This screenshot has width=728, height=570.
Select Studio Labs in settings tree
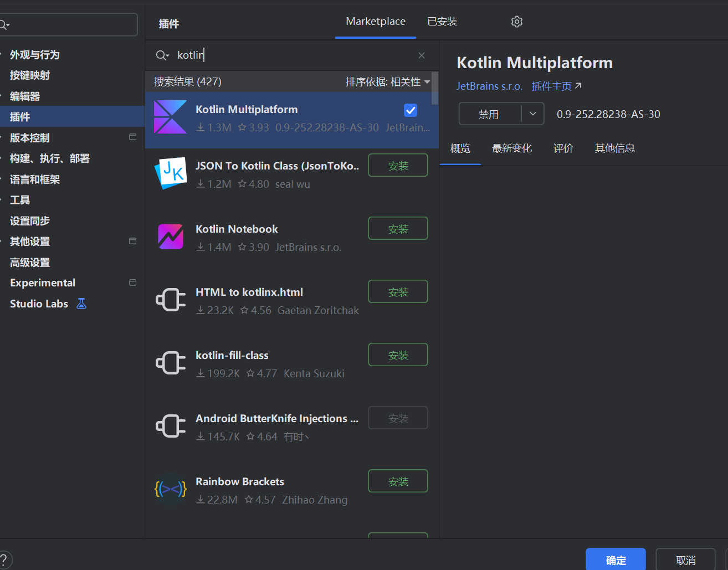pyautogui.click(x=39, y=304)
